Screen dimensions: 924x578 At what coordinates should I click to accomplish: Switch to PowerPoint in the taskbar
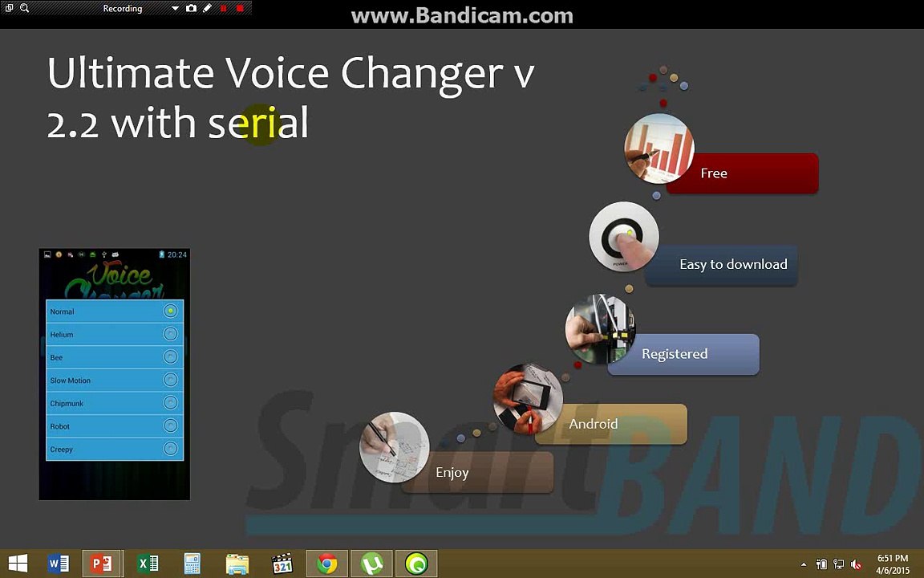[102, 564]
